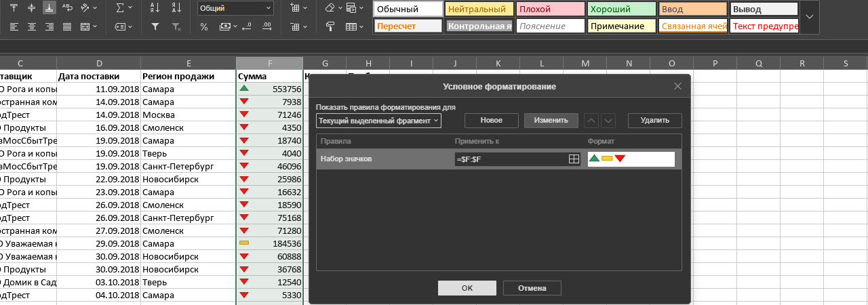Viewport: 868px width, 305px height.
Task: Apply filter using the funnel icon
Action: tap(155, 27)
